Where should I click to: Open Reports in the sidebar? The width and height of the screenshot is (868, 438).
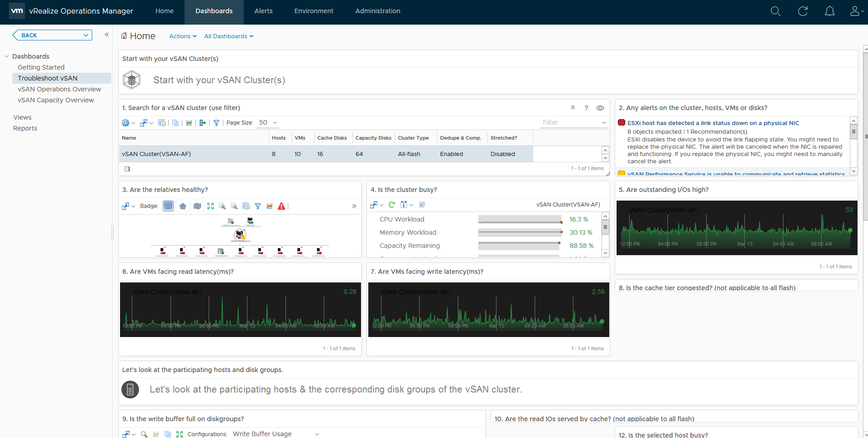click(x=25, y=128)
